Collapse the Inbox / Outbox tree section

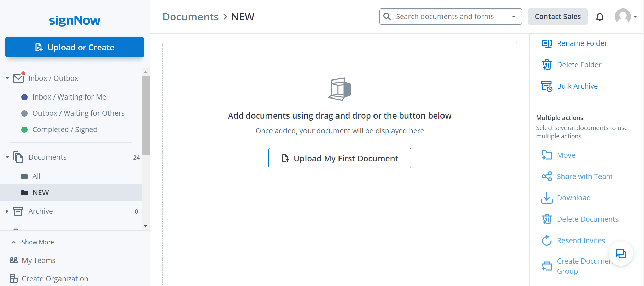click(x=7, y=78)
